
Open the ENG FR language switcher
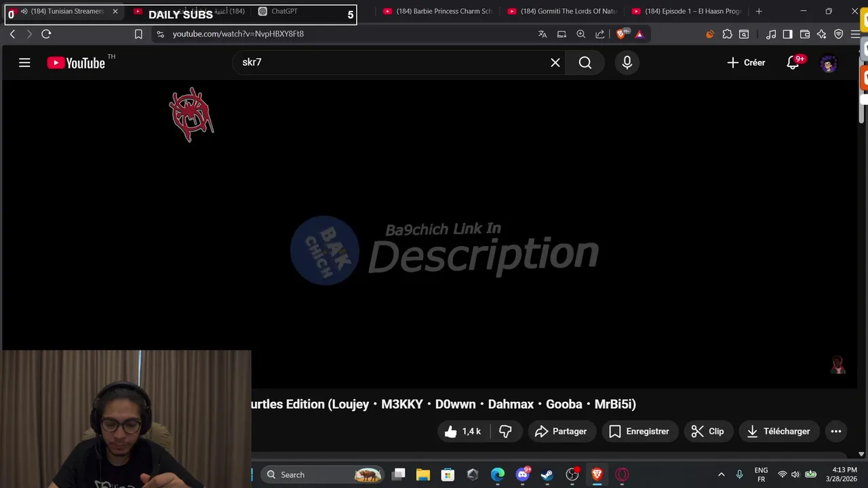click(x=761, y=474)
